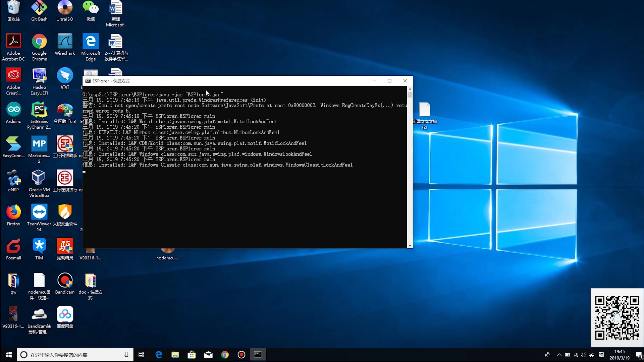Select the Arduino desktop icon

(x=13, y=113)
